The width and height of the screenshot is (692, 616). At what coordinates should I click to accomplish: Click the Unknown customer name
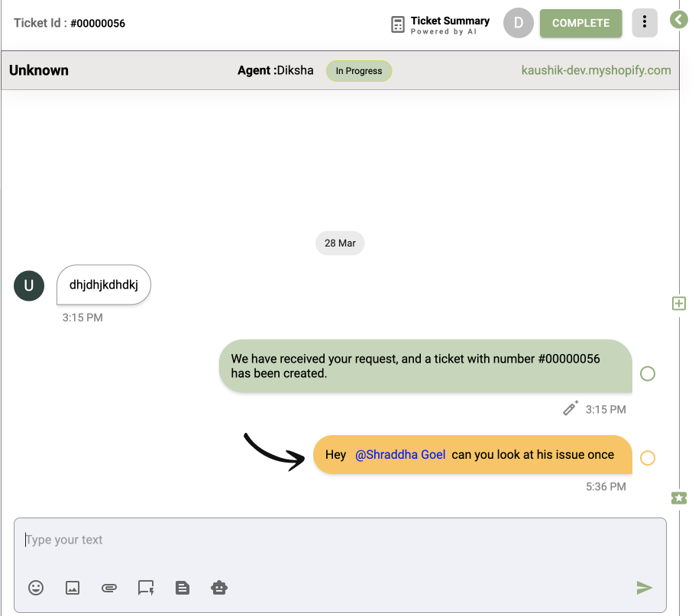point(39,70)
